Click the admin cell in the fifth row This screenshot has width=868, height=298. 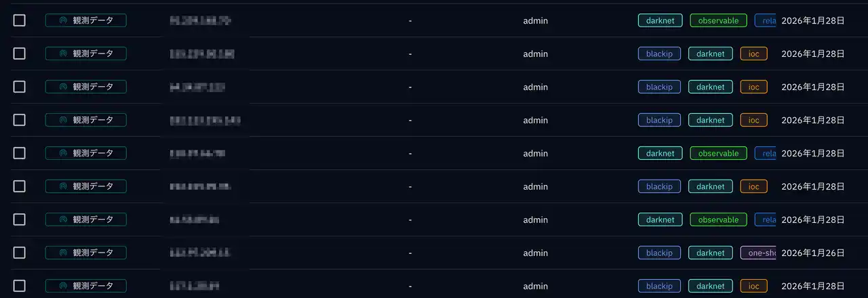(x=535, y=154)
